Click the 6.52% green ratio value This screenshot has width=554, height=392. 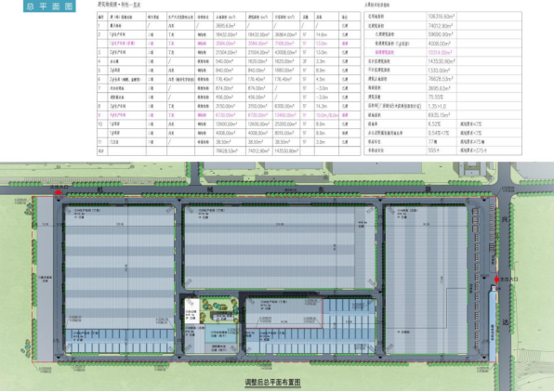pos(434,124)
